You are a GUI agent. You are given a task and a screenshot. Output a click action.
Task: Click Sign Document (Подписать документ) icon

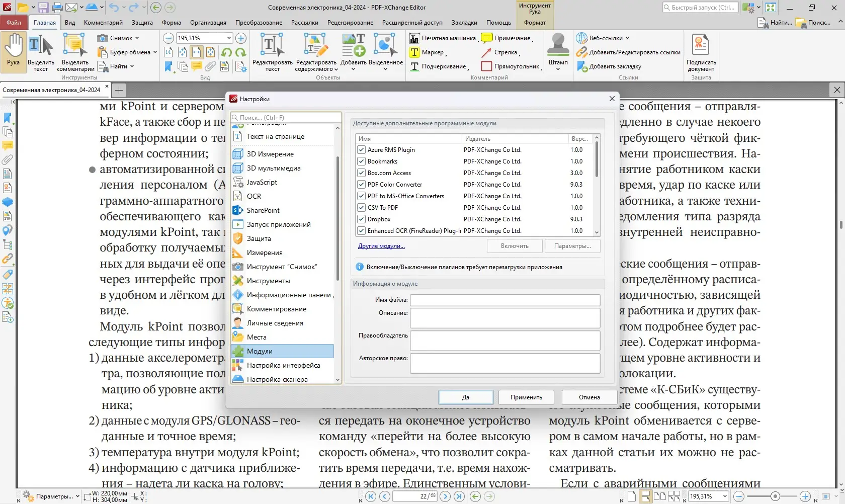coord(701,45)
